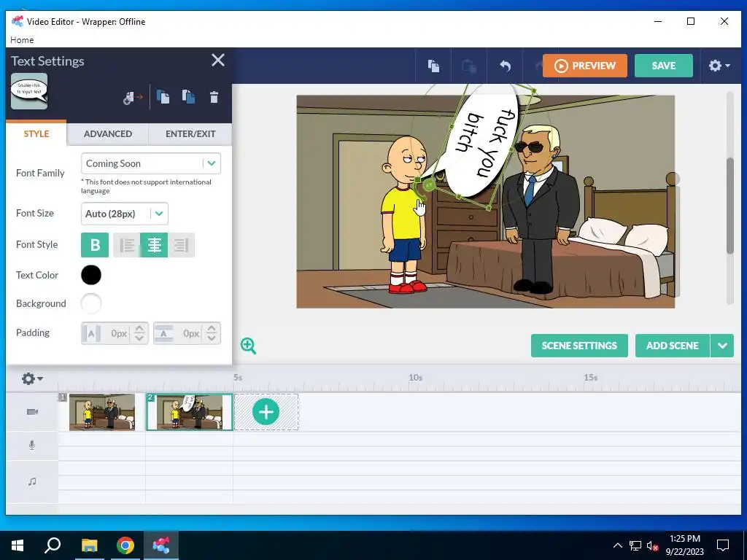Click the ADD SCENE button
The width and height of the screenshot is (747, 560).
point(672,346)
